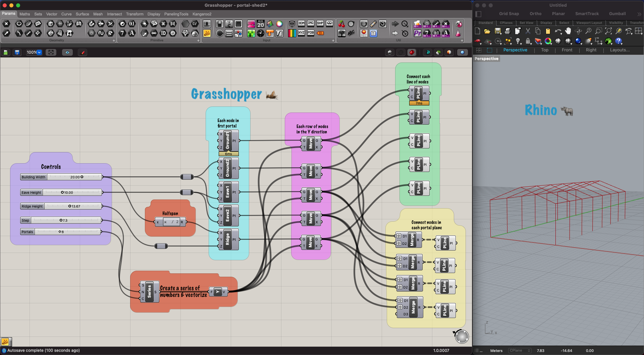The image size is (644, 355).
Task: Select the Import 3DM input icon
Action: [302, 24]
